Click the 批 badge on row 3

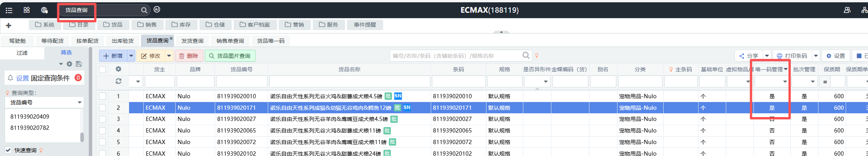394,119
